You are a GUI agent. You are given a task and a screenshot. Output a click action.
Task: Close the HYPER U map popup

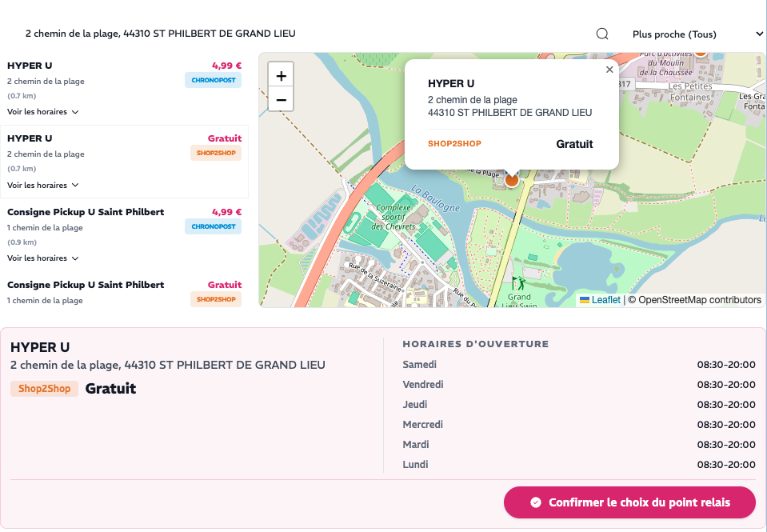(x=609, y=70)
